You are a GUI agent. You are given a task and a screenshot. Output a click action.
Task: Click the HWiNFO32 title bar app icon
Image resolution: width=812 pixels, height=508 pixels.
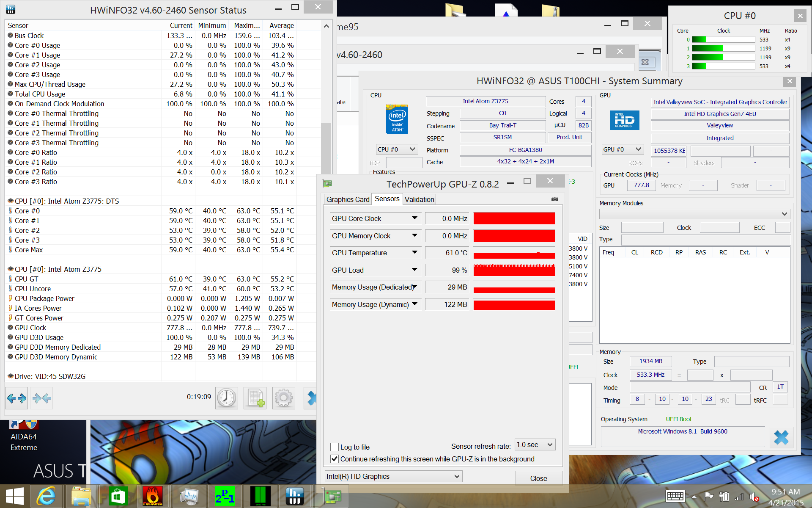(x=11, y=9)
